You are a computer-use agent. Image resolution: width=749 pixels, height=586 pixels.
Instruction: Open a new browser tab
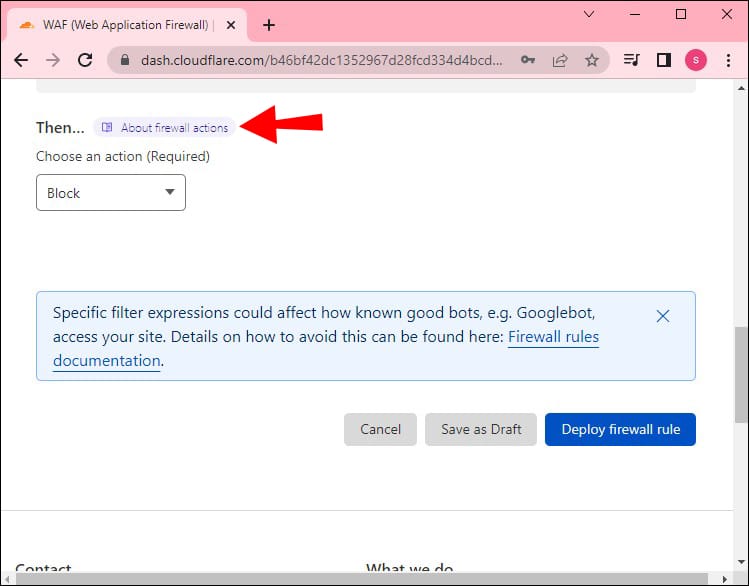268,25
